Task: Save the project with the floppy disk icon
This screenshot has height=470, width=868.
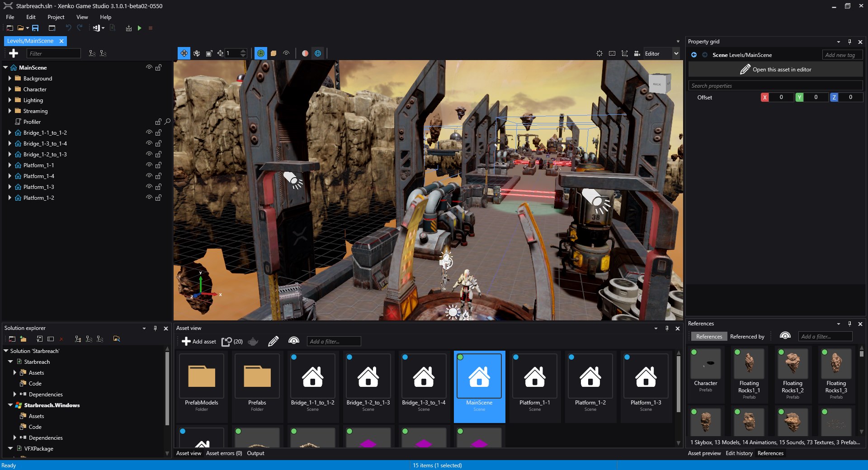Action: [x=35, y=28]
